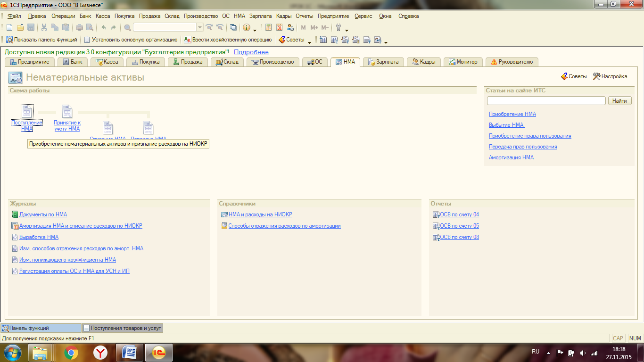The width and height of the screenshot is (644, 362).
Task: Expand the search field dropdown arrow
Action: 200,27
